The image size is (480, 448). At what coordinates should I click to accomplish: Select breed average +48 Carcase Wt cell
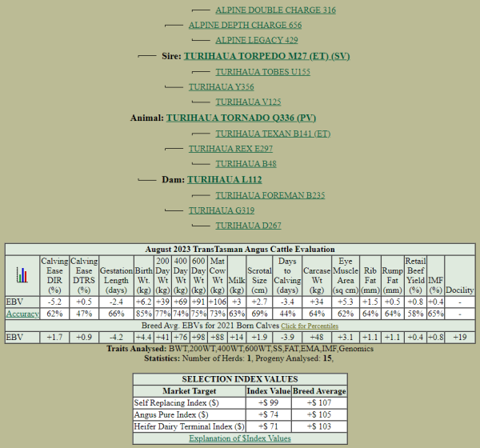coord(317,338)
